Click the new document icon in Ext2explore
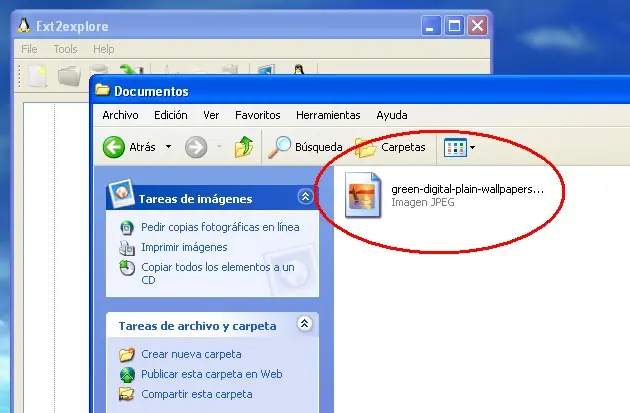 [x=37, y=76]
